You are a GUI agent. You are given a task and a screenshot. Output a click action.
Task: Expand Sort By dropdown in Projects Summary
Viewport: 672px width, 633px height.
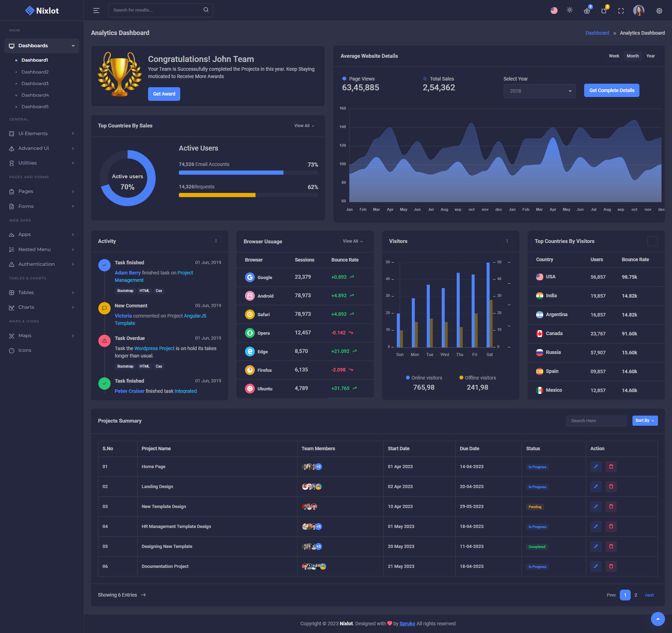[645, 420]
